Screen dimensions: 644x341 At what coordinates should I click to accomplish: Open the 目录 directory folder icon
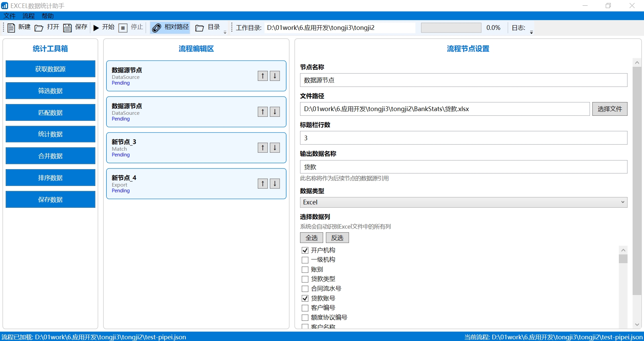click(200, 28)
